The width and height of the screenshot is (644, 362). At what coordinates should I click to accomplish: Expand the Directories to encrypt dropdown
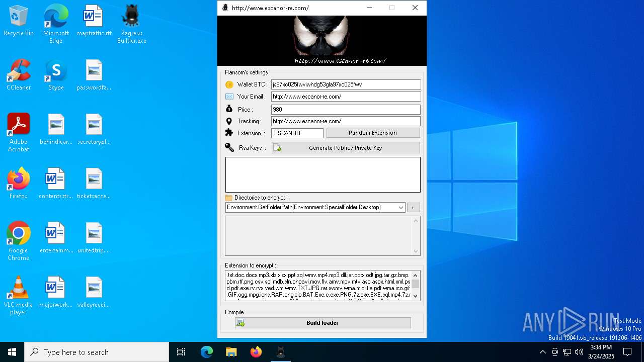401,207
